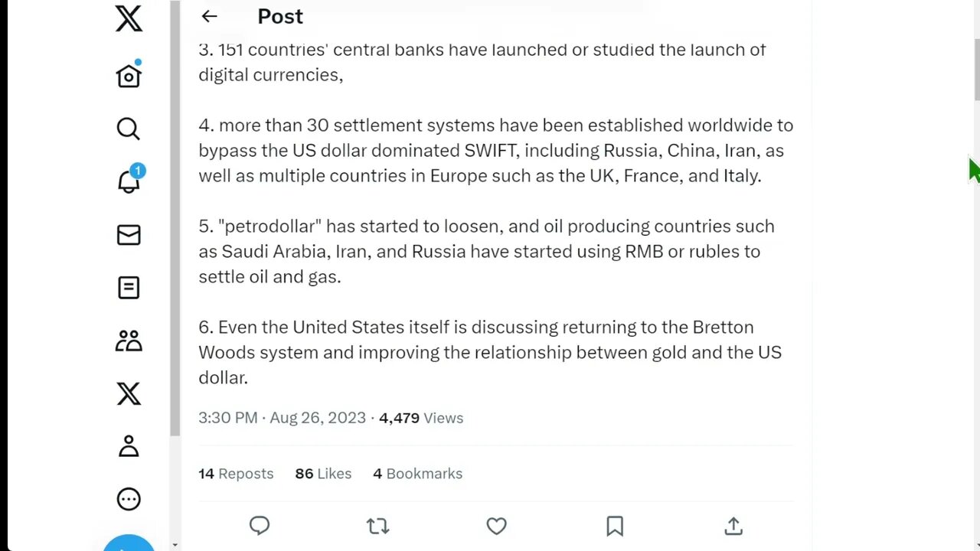Open Notifications bell icon
This screenshot has height=551, width=980.
[x=129, y=181]
